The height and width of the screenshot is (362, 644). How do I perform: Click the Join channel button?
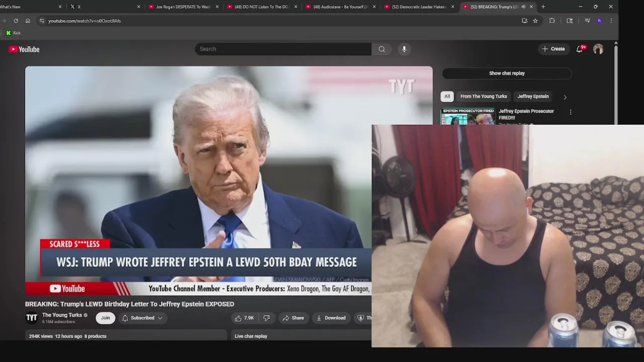pyautogui.click(x=105, y=318)
